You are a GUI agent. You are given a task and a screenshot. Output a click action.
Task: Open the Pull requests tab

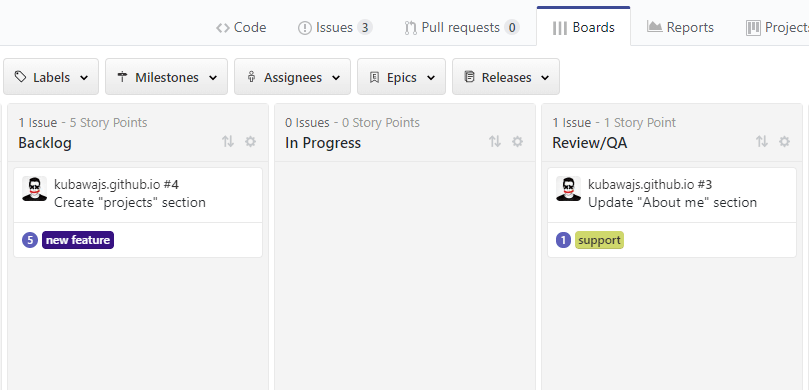[461, 27]
